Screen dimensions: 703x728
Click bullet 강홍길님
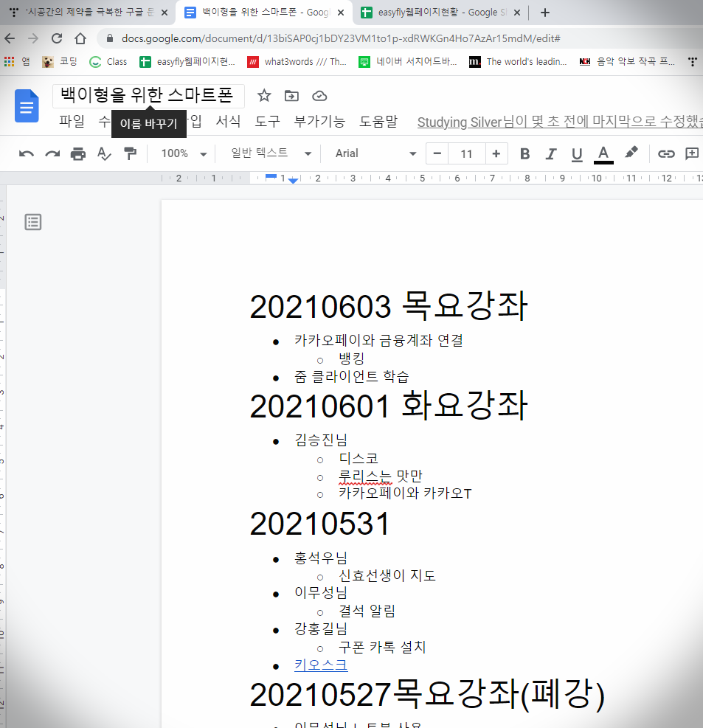(x=321, y=628)
